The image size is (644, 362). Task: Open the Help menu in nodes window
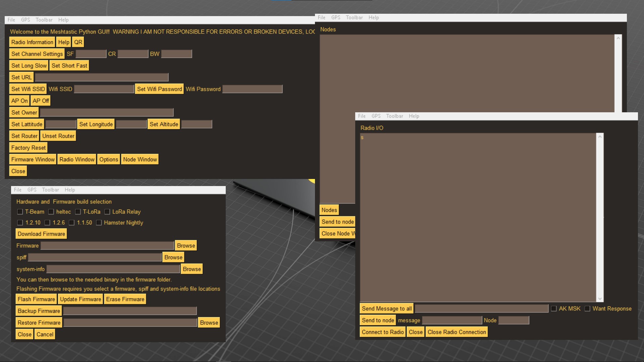tap(374, 17)
